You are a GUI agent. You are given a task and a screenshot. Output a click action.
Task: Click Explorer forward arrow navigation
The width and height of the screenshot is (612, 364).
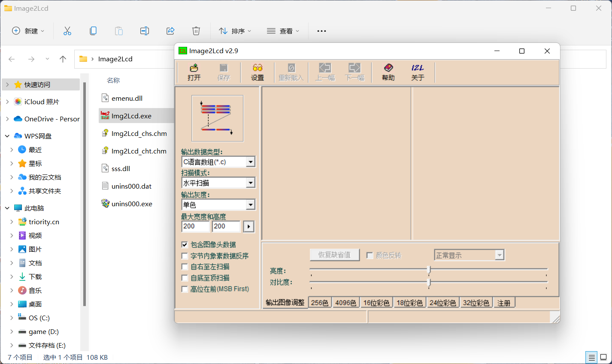click(31, 59)
